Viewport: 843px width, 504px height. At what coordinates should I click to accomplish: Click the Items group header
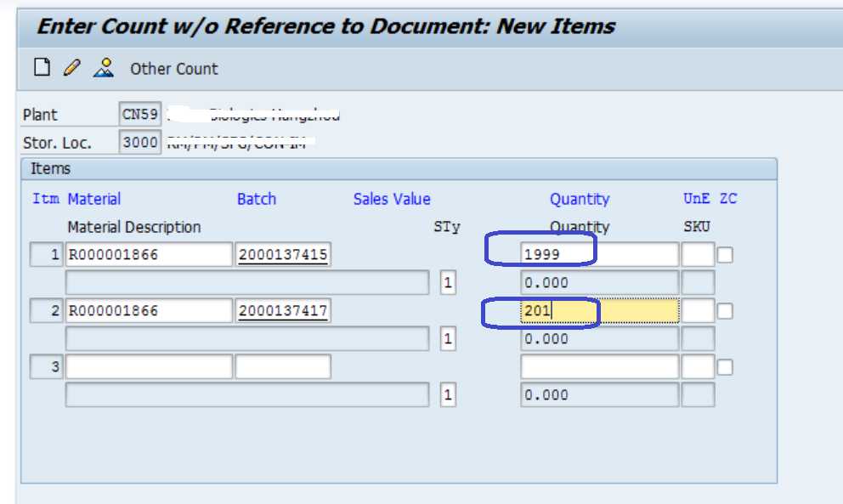point(399,169)
